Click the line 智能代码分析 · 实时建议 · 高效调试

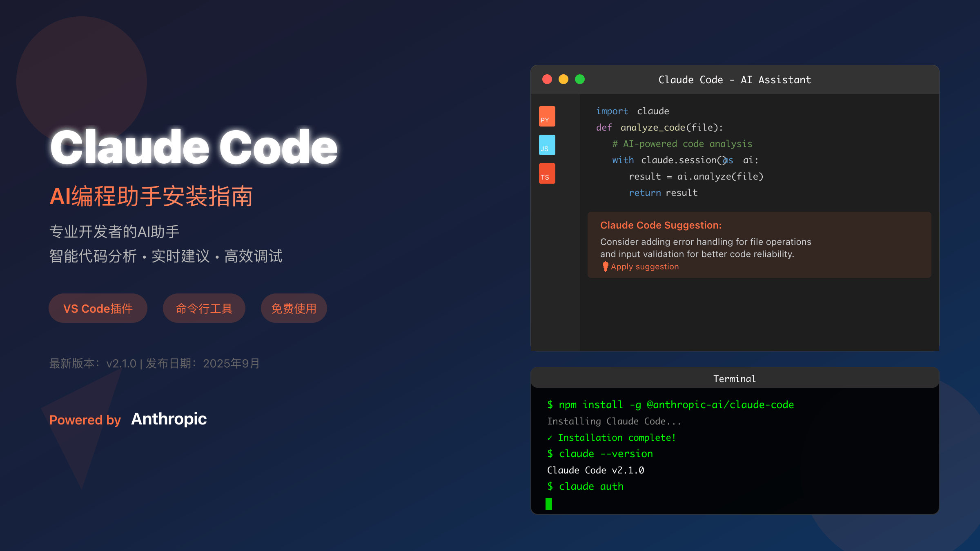pyautogui.click(x=166, y=256)
